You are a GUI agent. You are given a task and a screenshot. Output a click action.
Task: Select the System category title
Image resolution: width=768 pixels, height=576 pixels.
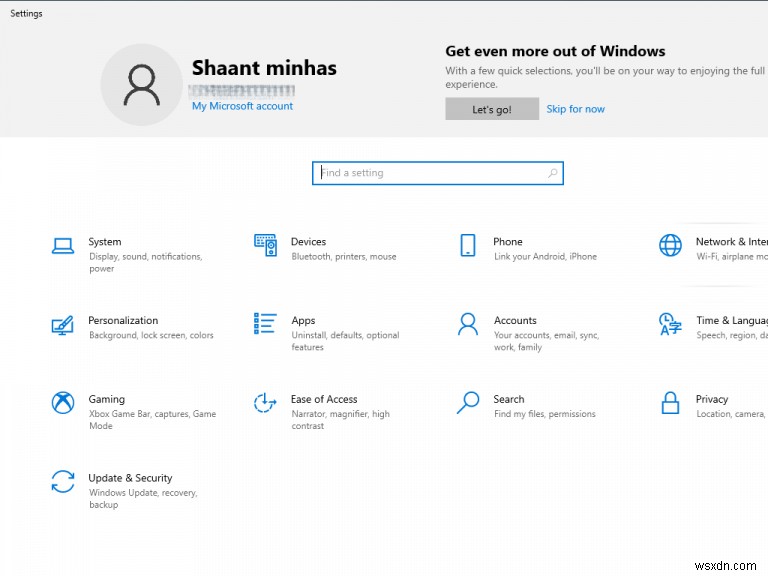[x=105, y=241]
